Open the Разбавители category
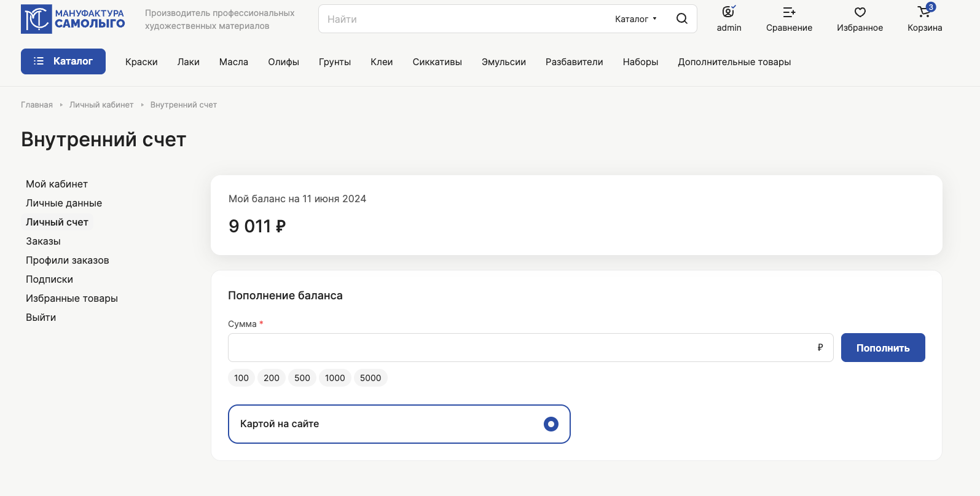The height and width of the screenshot is (496, 980). (574, 62)
